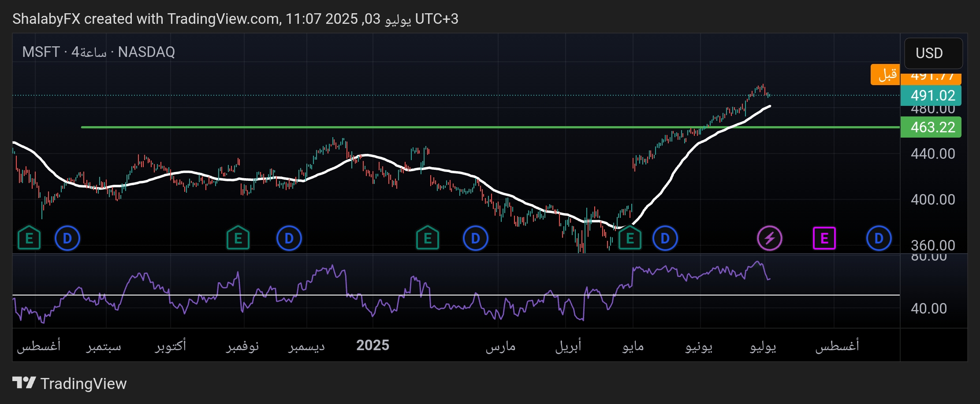The width and height of the screenshot is (980, 404).
Task: Click the نوفمبر label on the time axis
Action: tap(242, 346)
